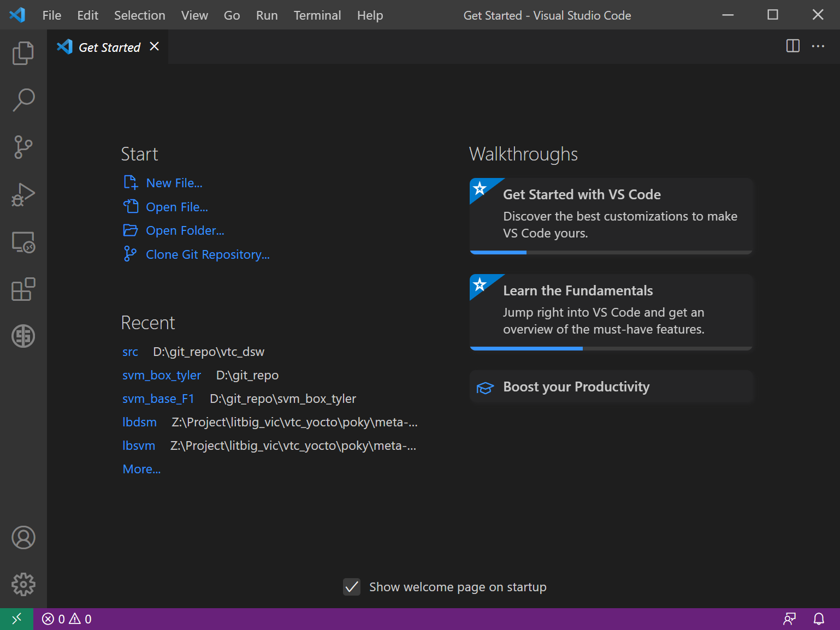
Task: Minimize the Visual Studio Code window
Action: click(x=728, y=15)
